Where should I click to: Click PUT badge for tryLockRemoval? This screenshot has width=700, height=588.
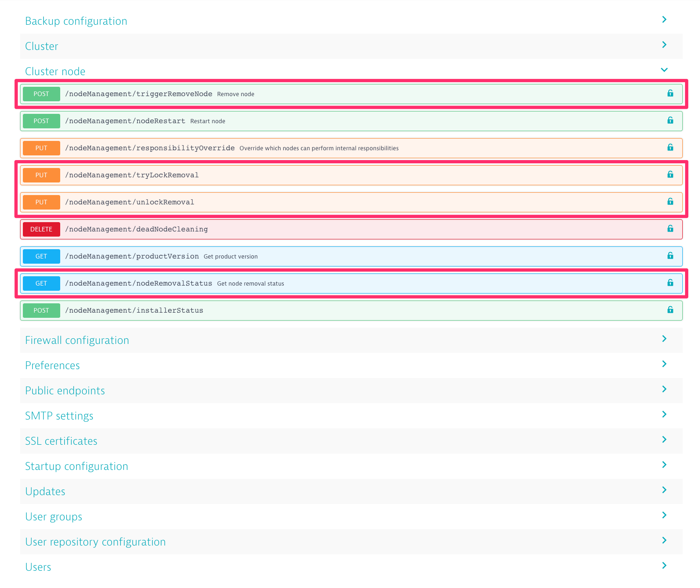(x=42, y=175)
